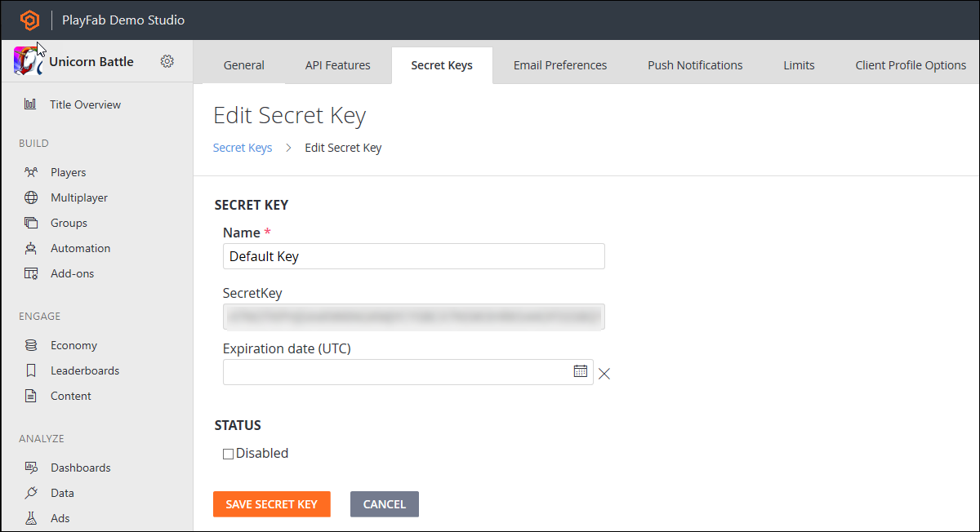Click the Unicorn Battle title thumbnail

coord(29,62)
